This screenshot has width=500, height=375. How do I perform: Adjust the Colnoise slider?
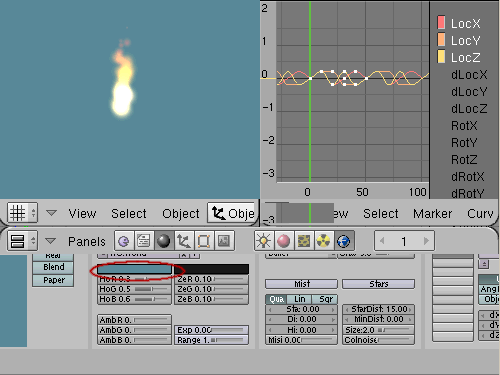(x=378, y=340)
